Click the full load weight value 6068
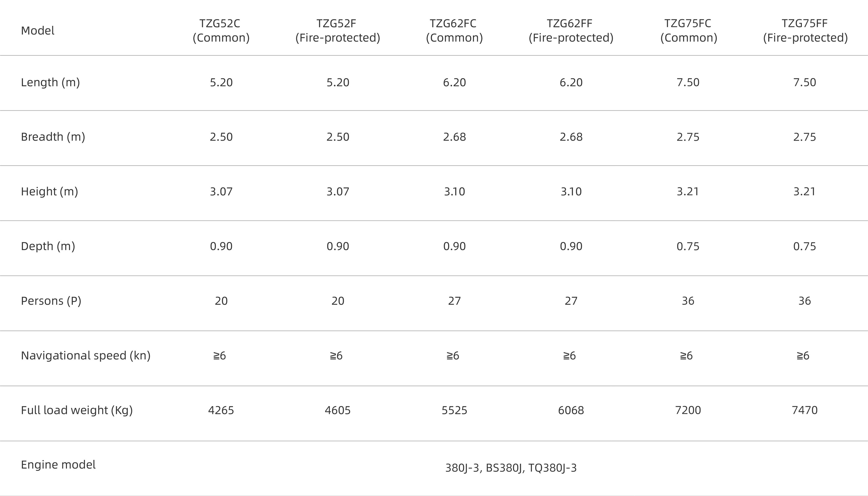This screenshot has height=496, width=868. tap(571, 410)
